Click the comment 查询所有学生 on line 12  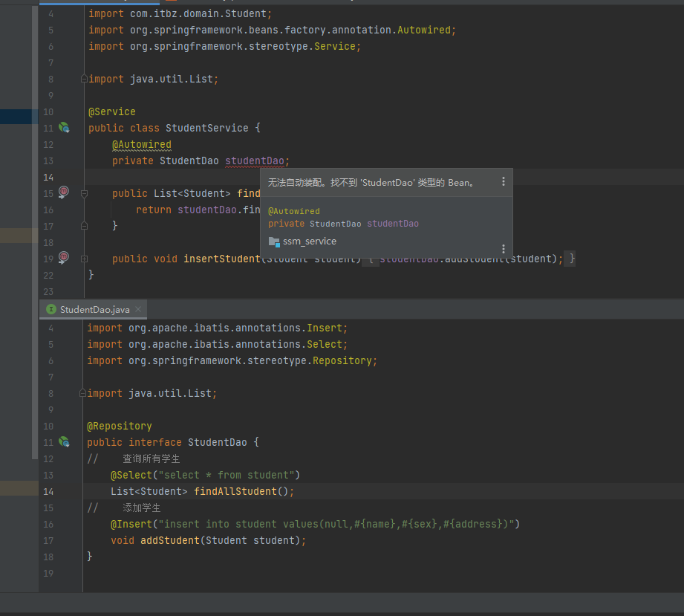click(x=151, y=458)
